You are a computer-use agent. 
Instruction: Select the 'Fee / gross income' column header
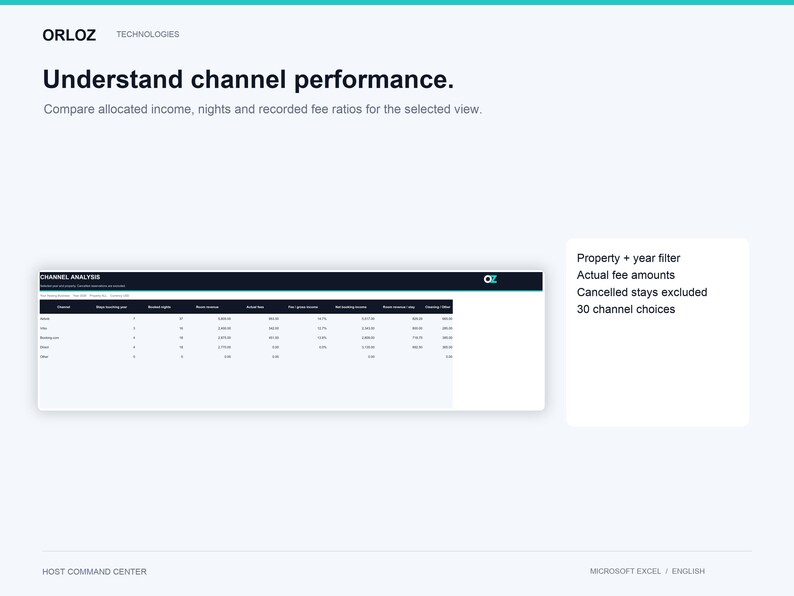coord(303,307)
